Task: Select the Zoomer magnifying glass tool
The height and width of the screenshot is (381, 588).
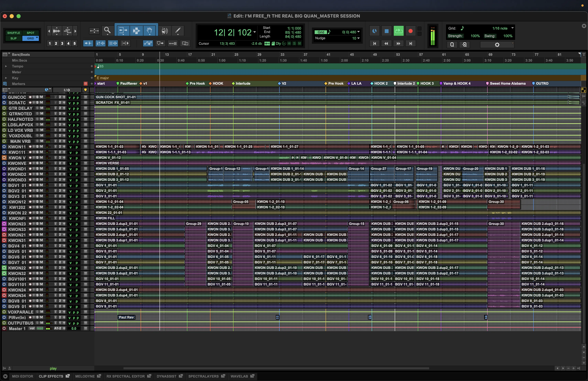Action: (x=107, y=31)
